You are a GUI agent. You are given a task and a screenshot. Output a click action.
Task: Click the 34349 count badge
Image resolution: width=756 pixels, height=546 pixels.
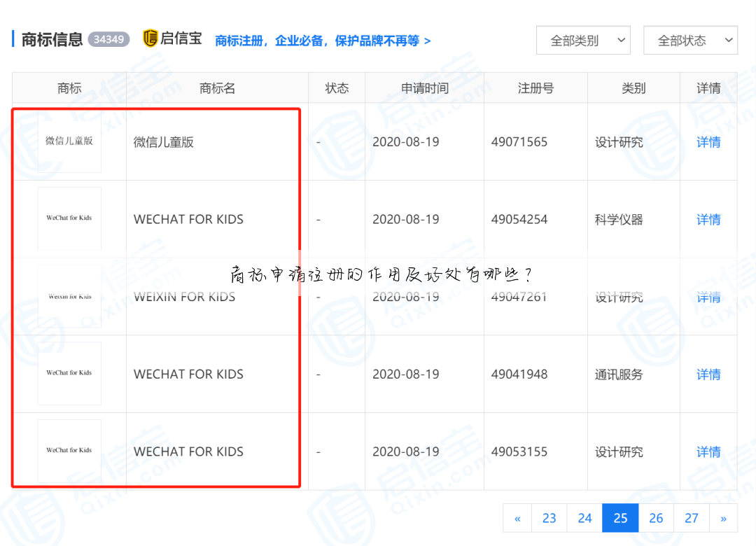108,40
